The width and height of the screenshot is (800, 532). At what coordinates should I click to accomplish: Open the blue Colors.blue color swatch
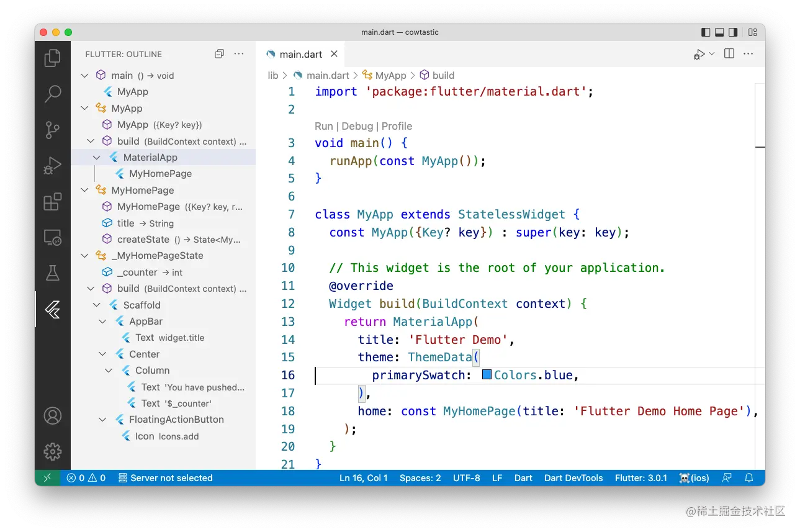(487, 375)
